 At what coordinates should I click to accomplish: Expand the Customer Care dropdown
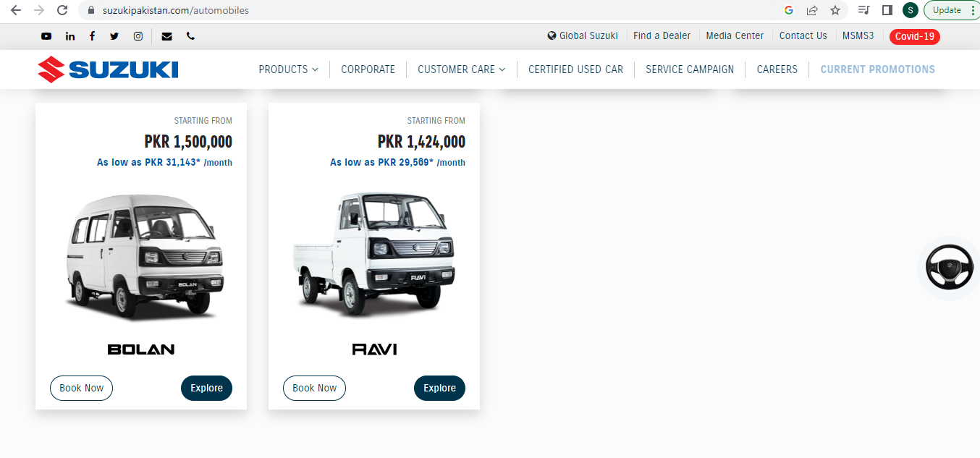click(462, 69)
